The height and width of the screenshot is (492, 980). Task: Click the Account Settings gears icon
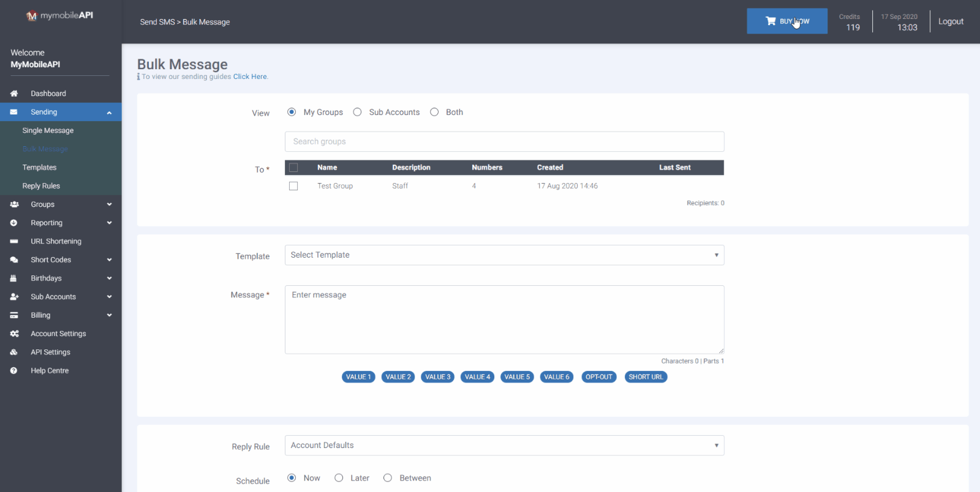point(14,334)
